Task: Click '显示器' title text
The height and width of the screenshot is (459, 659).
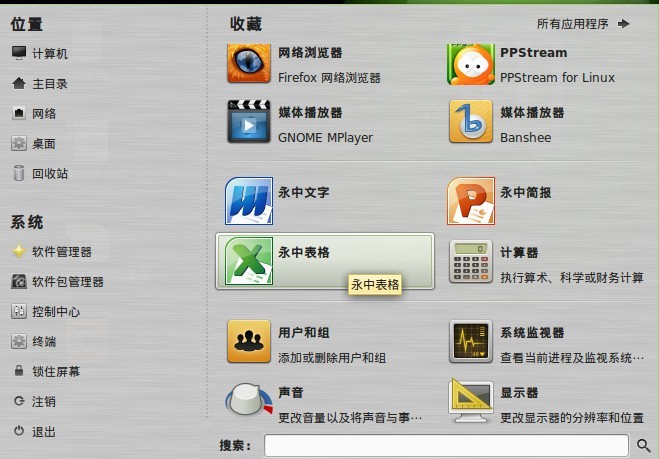Action: pyautogui.click(x=519, y=393)
